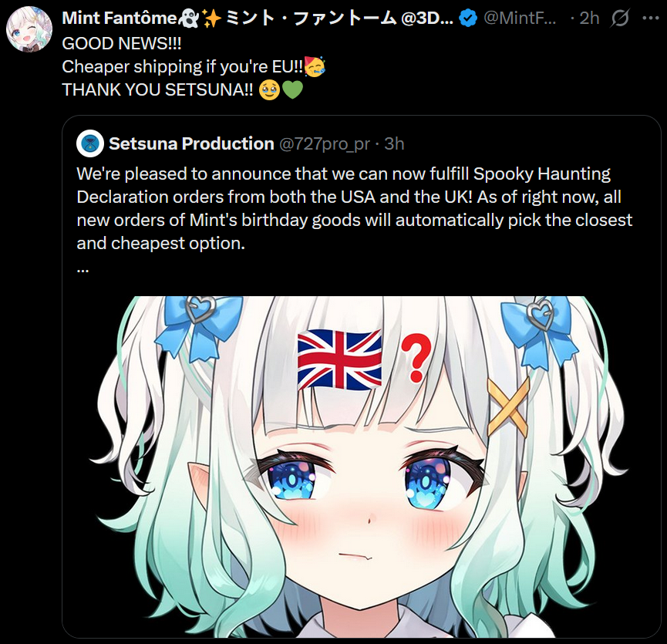Open the quoted post announcement text
667x644 pixels.
coord(355,208)
